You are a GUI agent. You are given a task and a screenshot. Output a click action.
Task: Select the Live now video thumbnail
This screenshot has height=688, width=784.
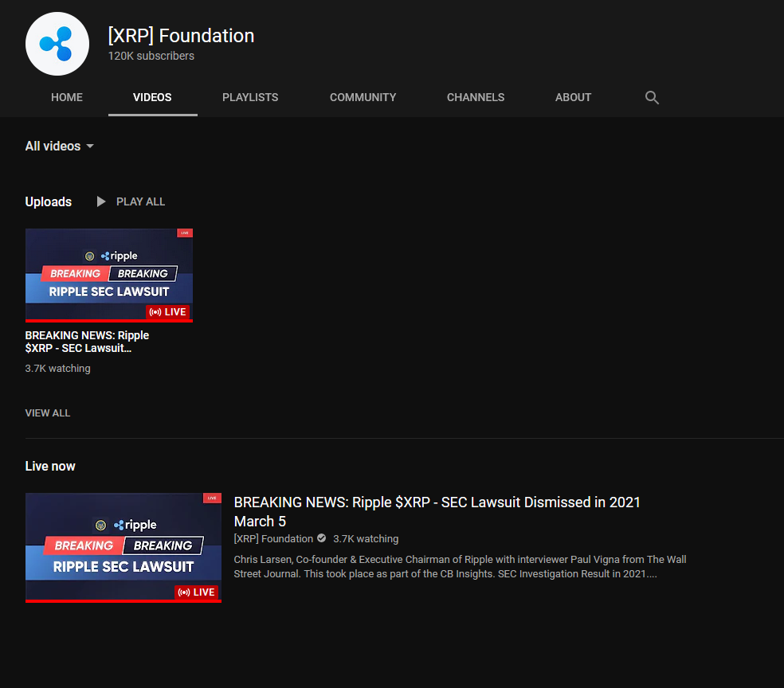(x=123, y=548)
